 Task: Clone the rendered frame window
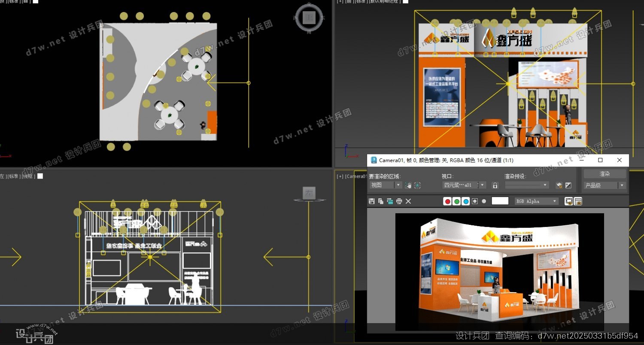point(390,201)
